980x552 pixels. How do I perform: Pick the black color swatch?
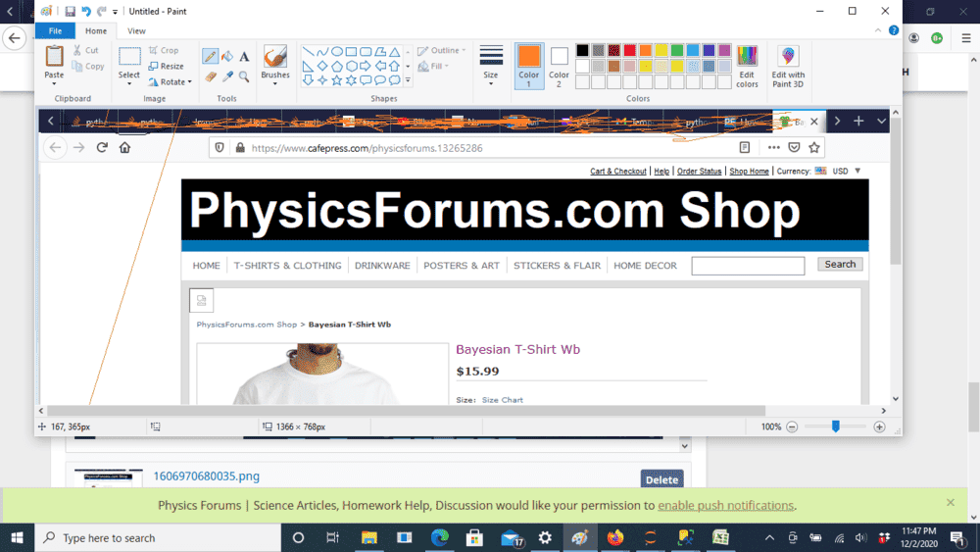(x=582, y=51)
